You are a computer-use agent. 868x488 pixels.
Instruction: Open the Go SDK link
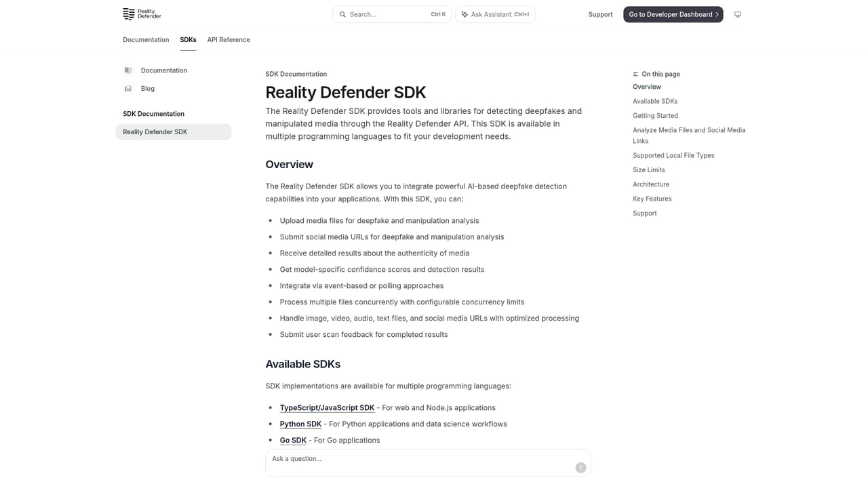(x=293, y=441)
